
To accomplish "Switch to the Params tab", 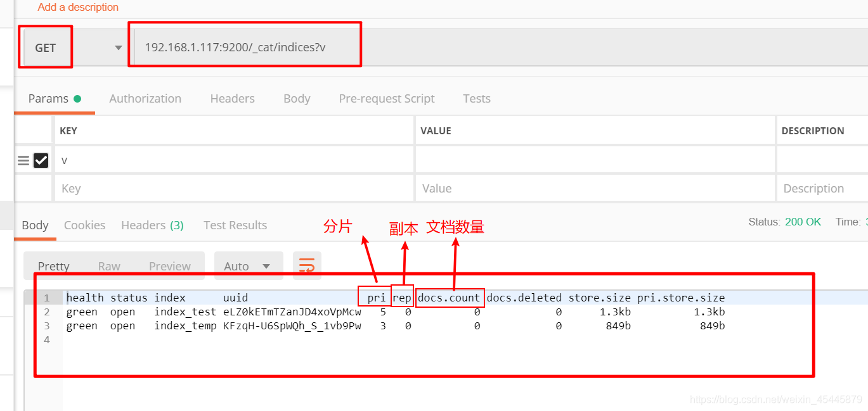I will tap(55, 99).
